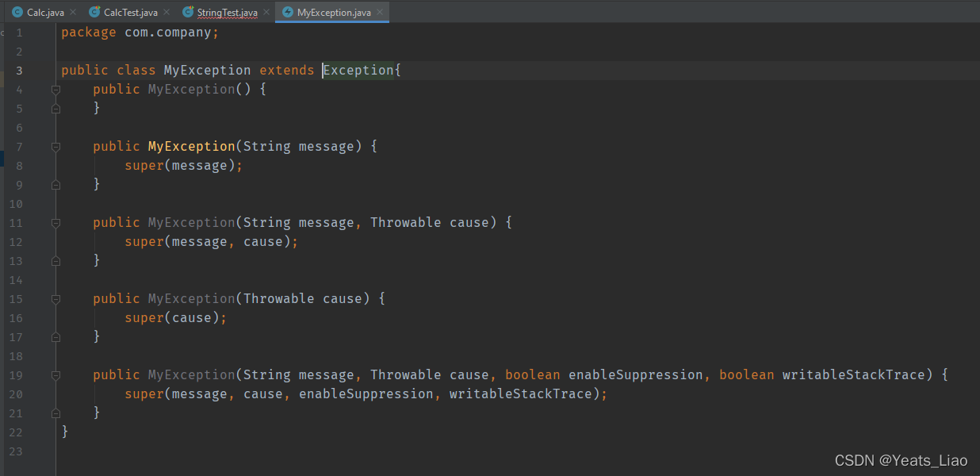
Task: Close the CalcTest.java tab
Action: point(166,13)
